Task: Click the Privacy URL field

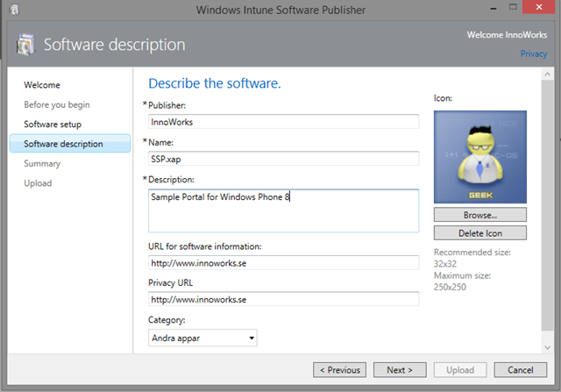Action: [283, 299]
